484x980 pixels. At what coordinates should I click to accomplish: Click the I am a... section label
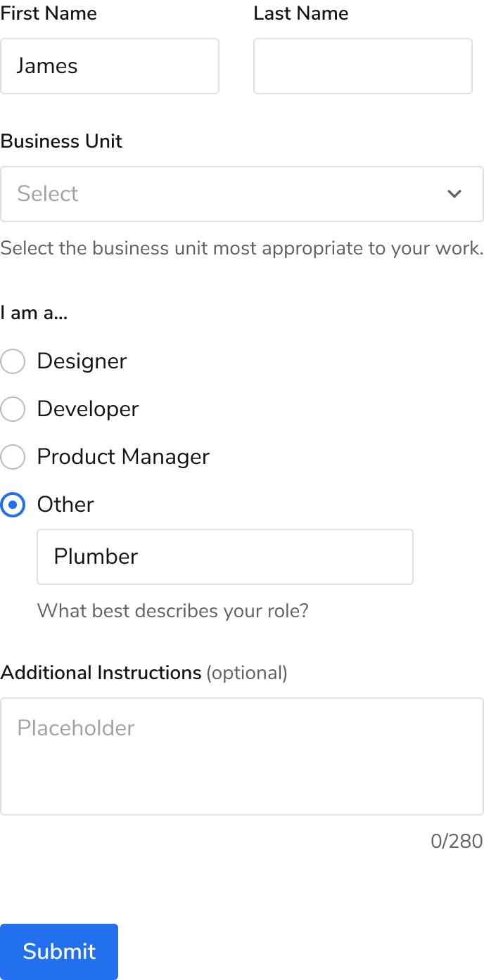(34, 313)
